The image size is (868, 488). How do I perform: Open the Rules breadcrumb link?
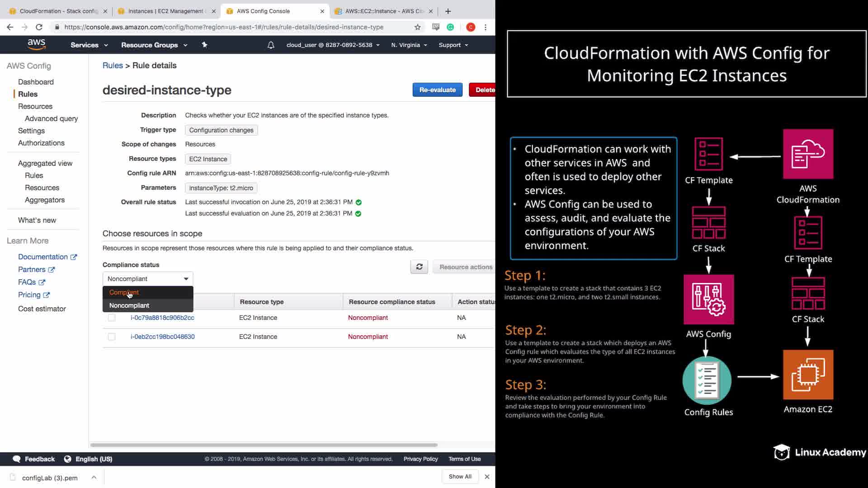[113, 66]
